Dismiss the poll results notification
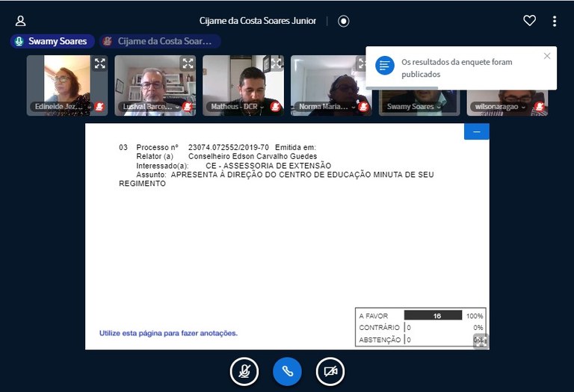Viewport: 574px width, 392px height. (547, 56)
